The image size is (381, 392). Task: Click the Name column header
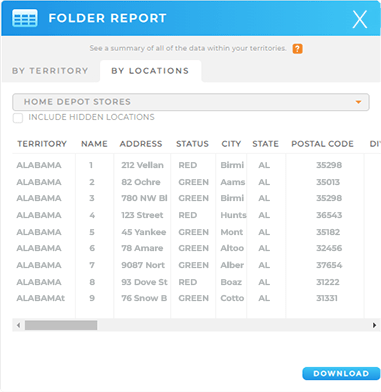pyautogui.click(x=94, y=144)
